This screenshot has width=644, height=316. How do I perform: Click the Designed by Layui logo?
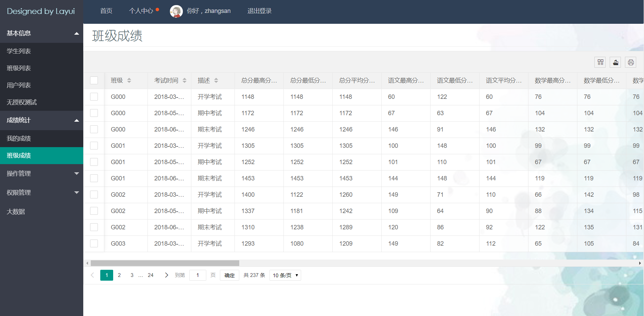coord(41,11)
